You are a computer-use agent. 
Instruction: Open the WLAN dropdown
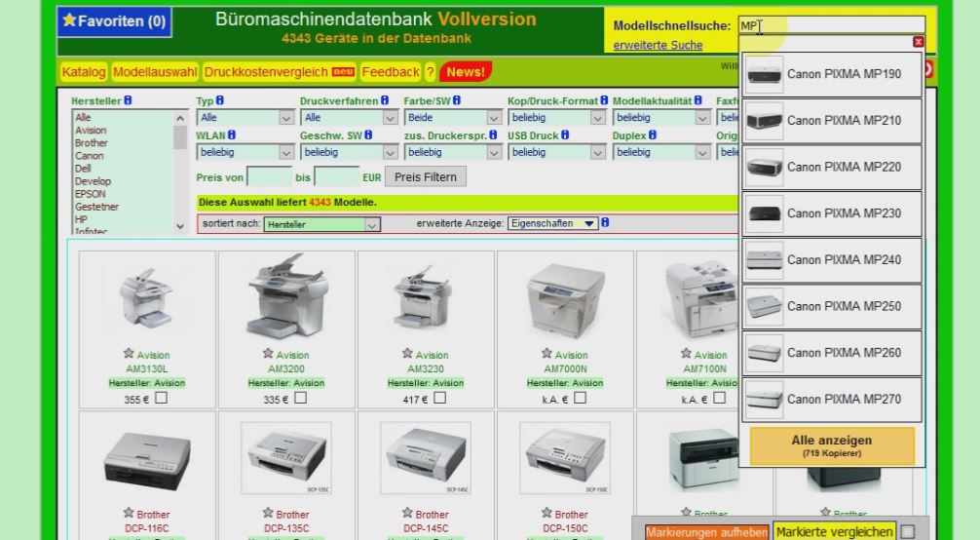point(245,152)
